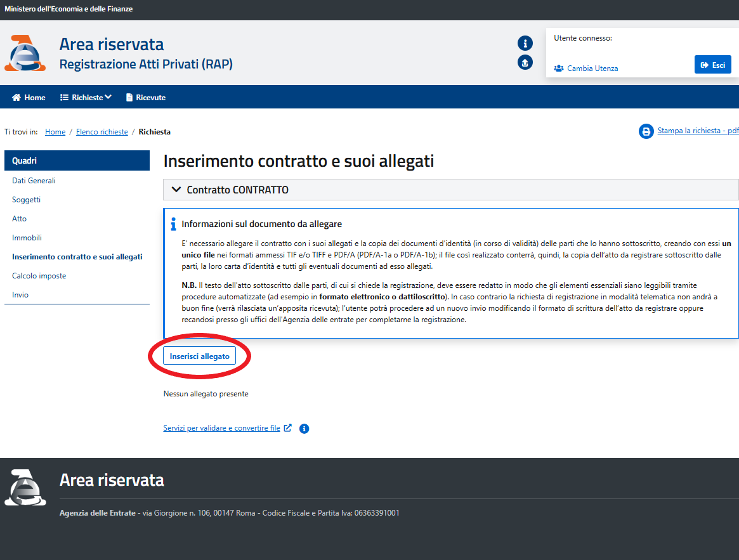The height and width of the screenshot is (560, 739).
Task: Open the information icon in the header
Action: coord(525,43)
